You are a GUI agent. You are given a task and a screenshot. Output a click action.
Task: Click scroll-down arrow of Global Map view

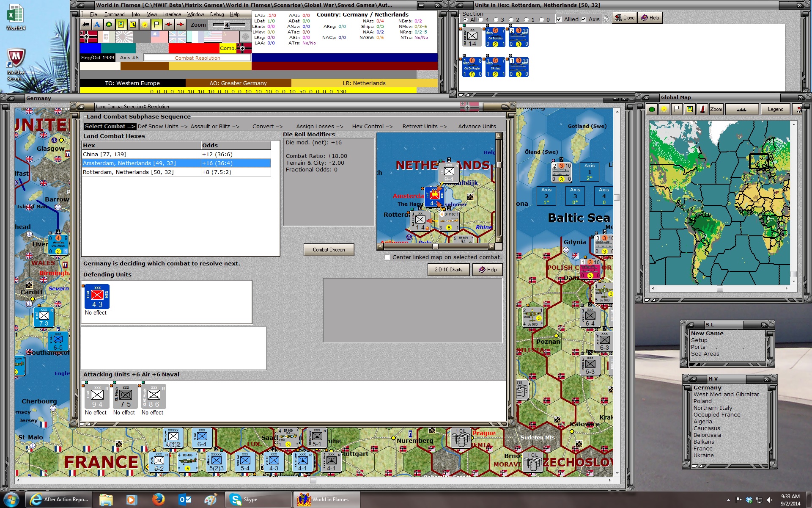click(x=793, y=281)
